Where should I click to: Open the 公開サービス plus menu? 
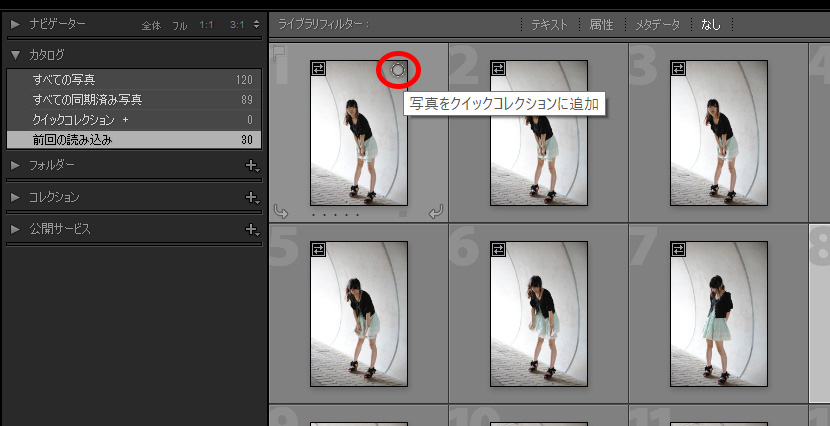point(252,230)
